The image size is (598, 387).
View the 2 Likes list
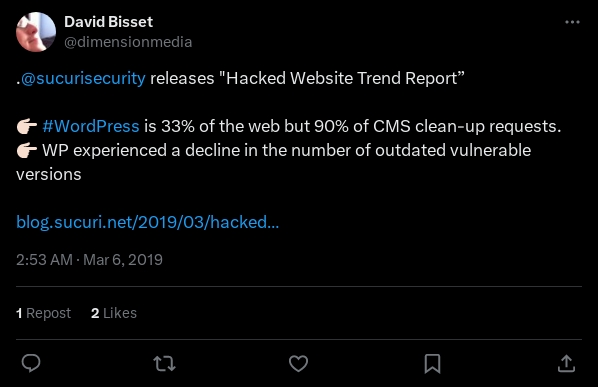[x=114, y=313]
